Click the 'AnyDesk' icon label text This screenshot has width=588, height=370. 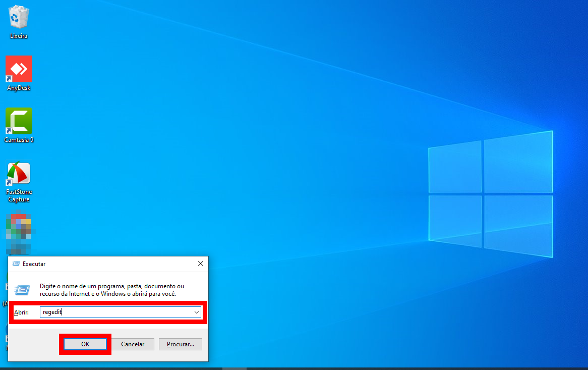pos(19,88)
